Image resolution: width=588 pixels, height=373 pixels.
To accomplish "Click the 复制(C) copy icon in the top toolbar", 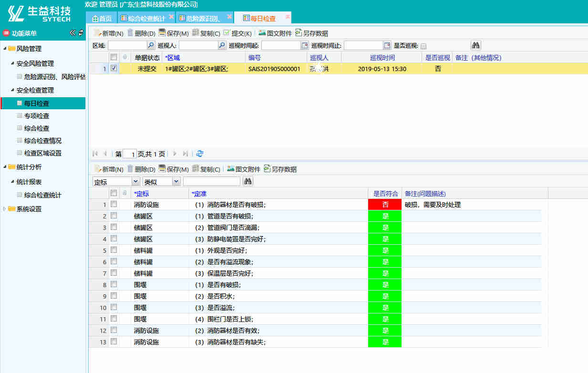I will coord(195,33).
